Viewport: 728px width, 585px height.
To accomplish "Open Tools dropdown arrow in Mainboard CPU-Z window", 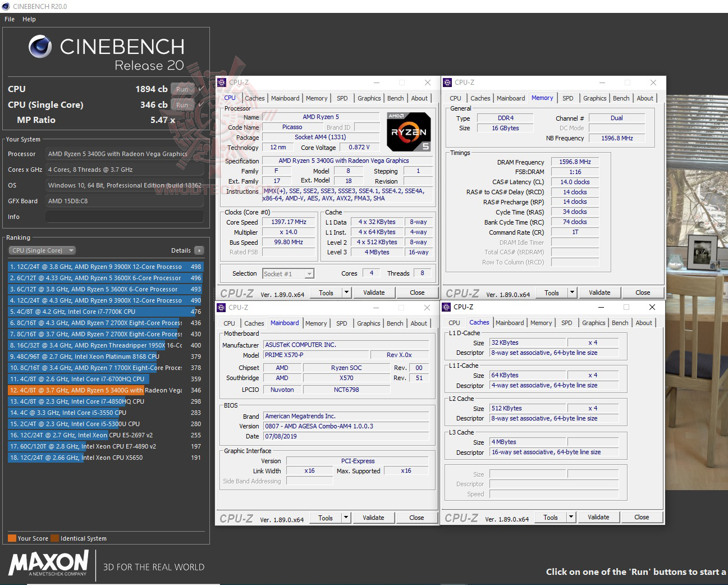I will tap(346, 518).
